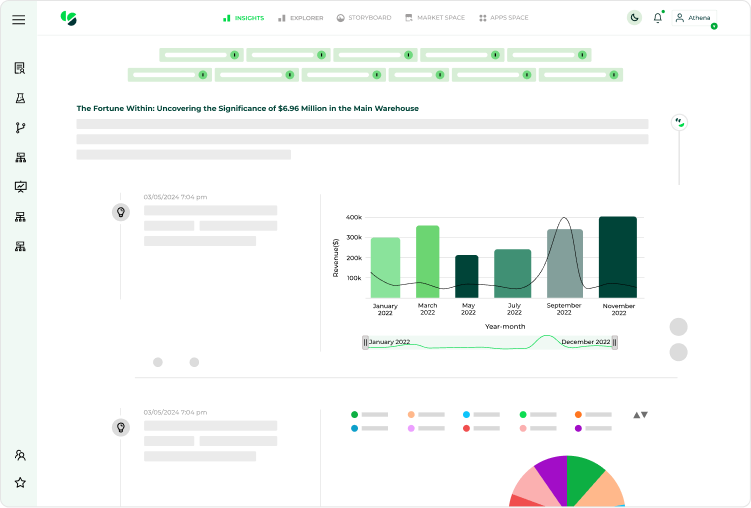
Task: Select the September 2022 revenue bar
Action: [565, 263]
